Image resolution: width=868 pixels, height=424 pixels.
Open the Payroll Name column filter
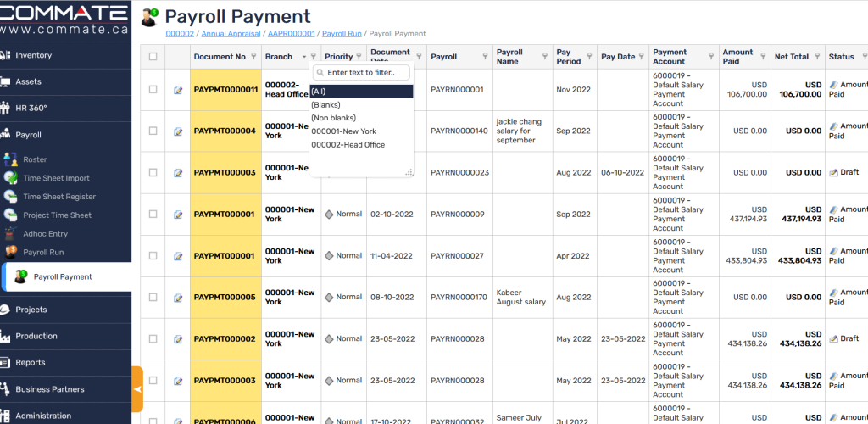545,56
